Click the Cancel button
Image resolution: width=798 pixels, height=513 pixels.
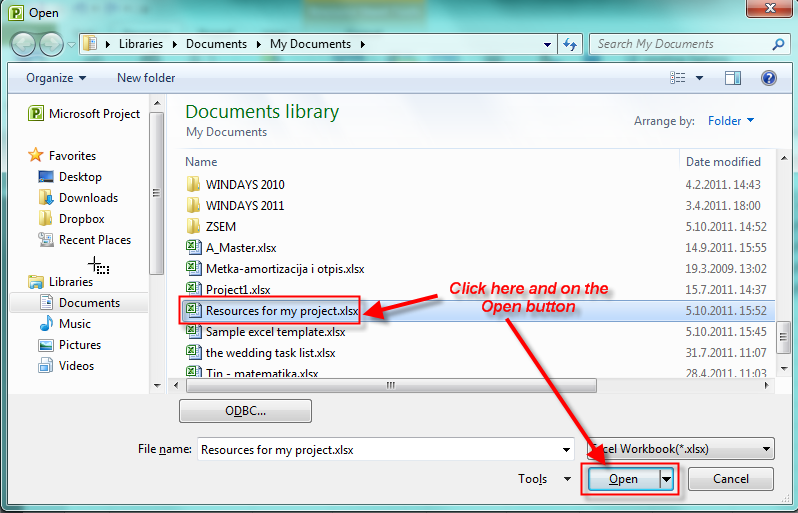coord(731,479)
